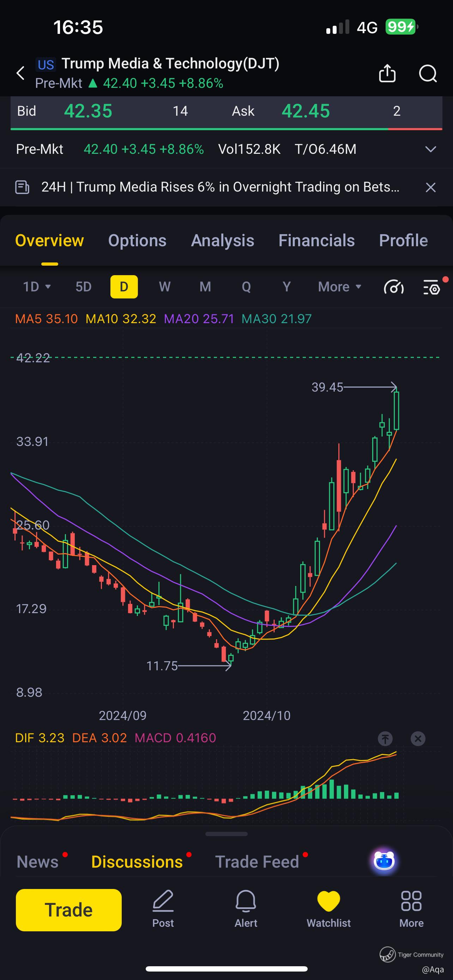This screenshot has height=980, width=453.
Task: Expand the Pre-Mkt quote details chevron
Action: coord(430,149)
